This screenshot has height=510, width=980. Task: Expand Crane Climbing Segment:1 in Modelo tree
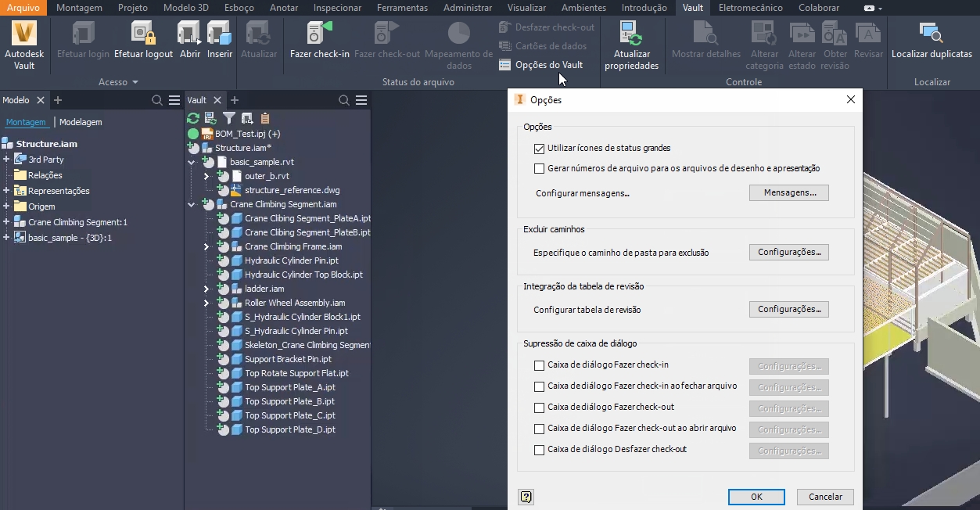[6, 222]
